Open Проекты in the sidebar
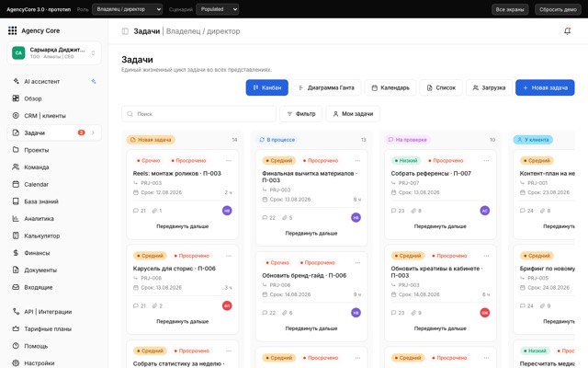The image size is (588, 368). click(x=54, y=150)
